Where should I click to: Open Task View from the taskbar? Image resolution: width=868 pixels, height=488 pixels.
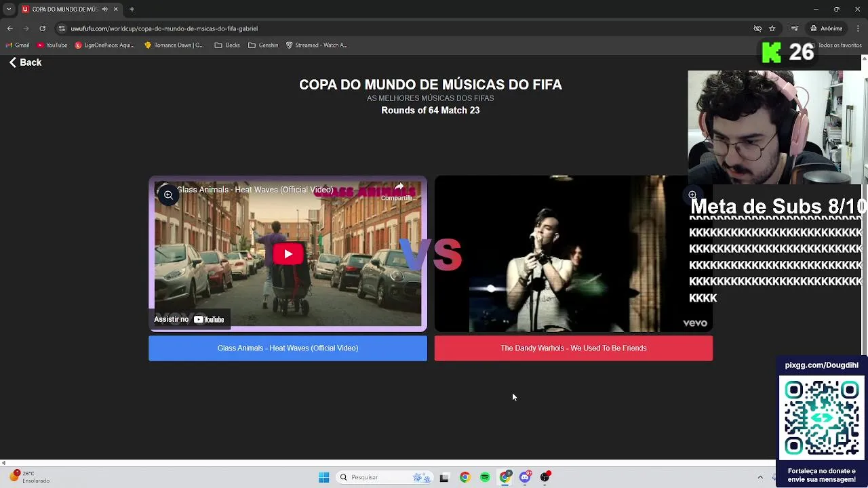pyautogui.click(x=444, y=477)
